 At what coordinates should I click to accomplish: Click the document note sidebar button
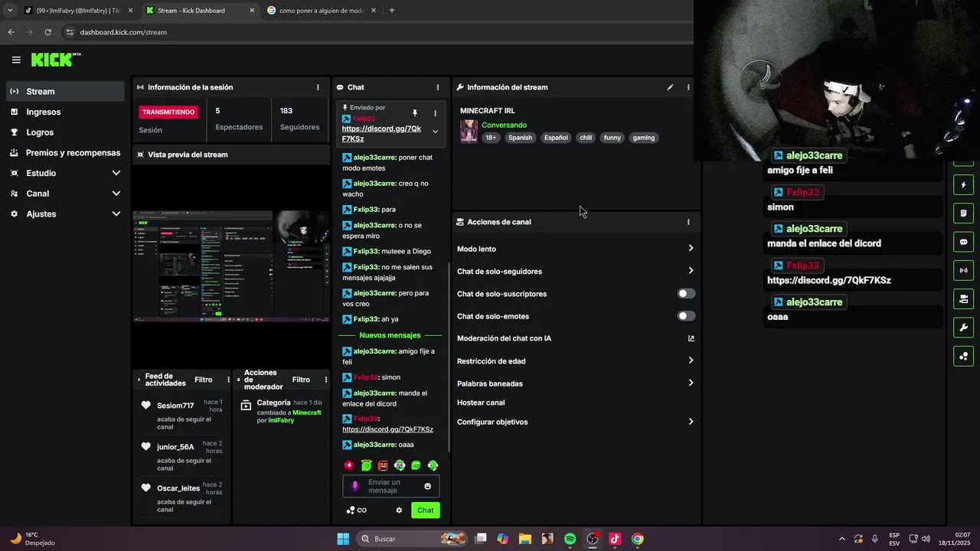tap(963, 213)
